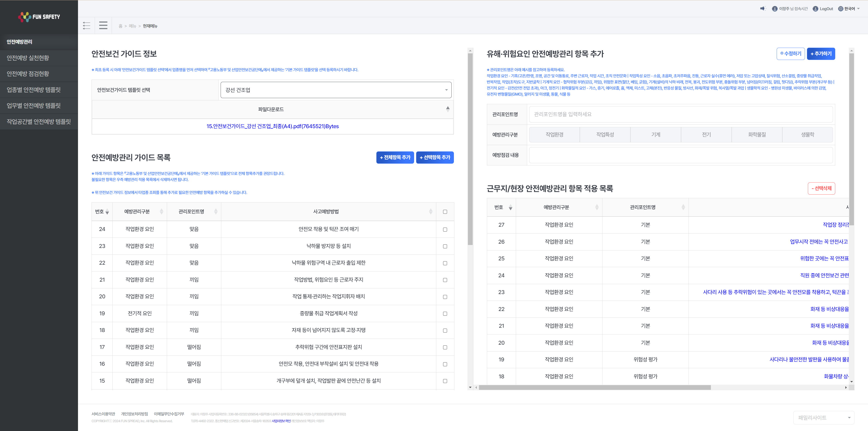Open 안전예방 실천현황 menu

click(x=39, y=58)
